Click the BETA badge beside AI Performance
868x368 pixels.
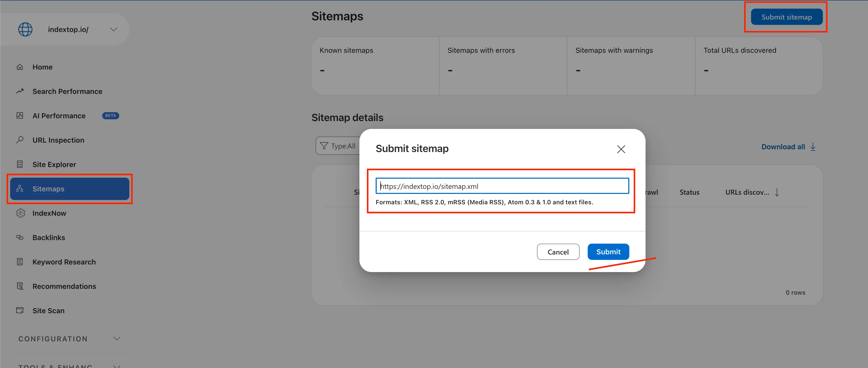point(111,115)
